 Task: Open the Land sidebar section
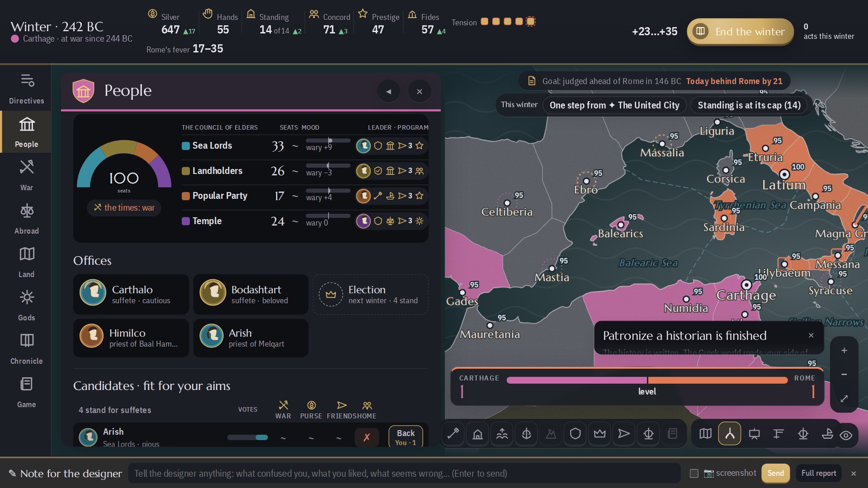pos(26,262)
